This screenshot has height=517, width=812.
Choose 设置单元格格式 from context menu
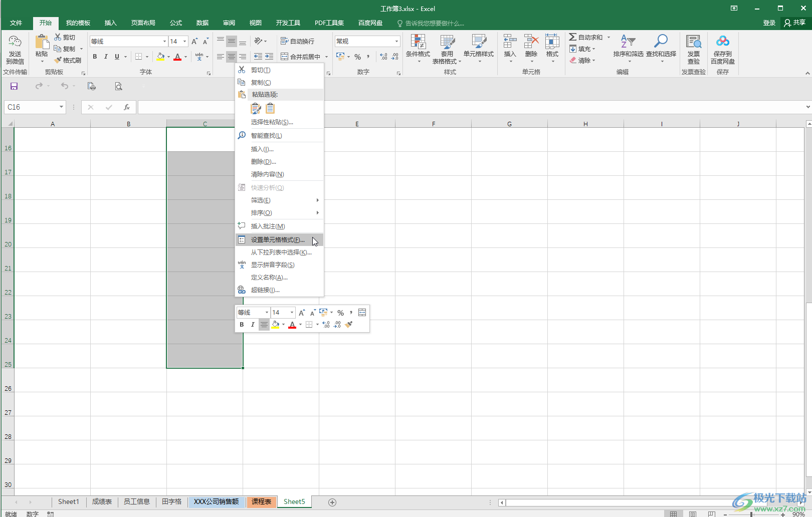click(x=280, y=240)
